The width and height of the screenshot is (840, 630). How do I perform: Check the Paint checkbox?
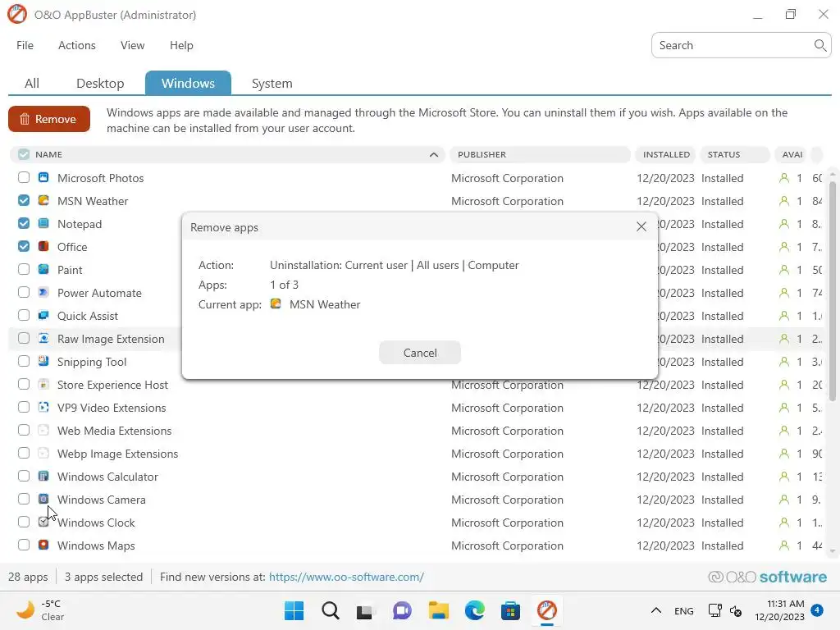click(x=24, y=269)
